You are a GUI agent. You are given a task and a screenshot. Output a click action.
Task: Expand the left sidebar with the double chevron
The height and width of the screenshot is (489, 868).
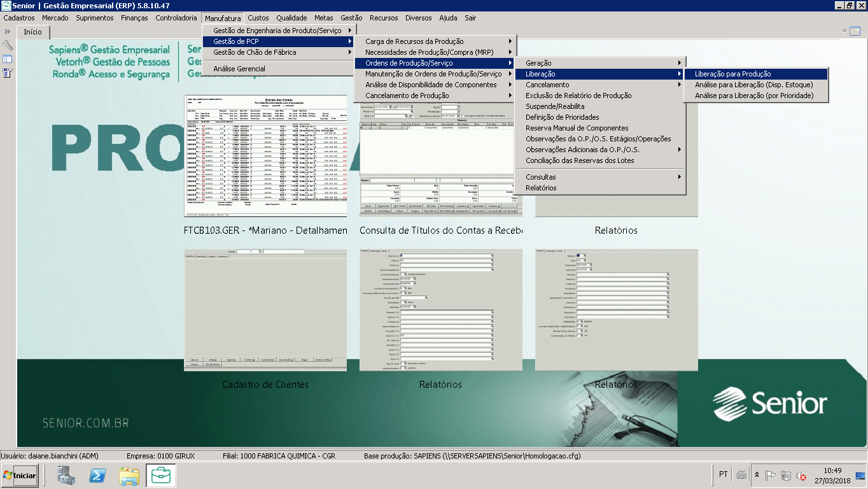(8, 31)
